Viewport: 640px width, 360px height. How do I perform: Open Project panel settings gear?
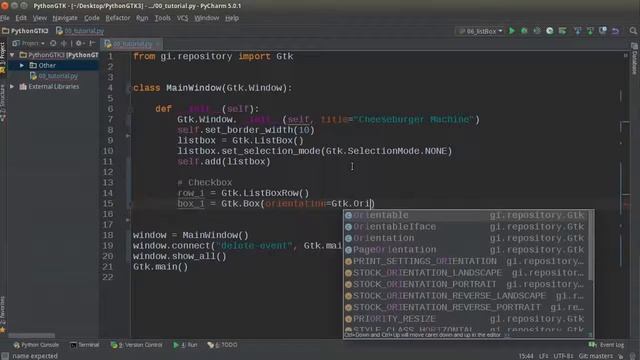point(79,43)
